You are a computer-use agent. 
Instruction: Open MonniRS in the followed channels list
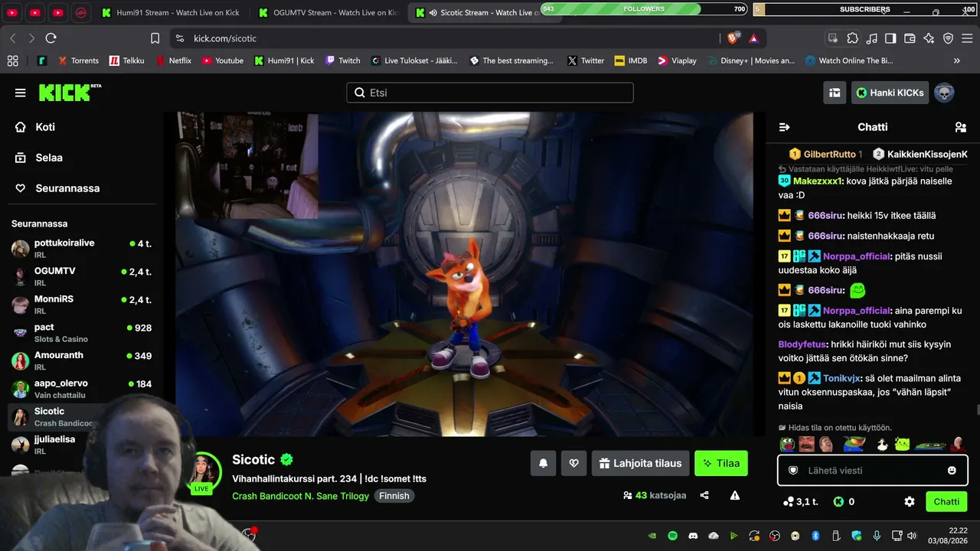[x=81, y=305]
